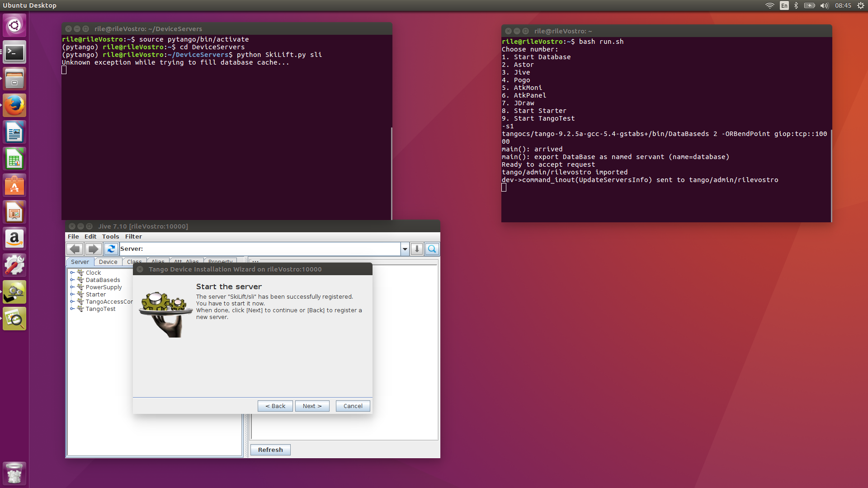The height and width of the screenshot is (488, 868).
Task: Open the Edit menu in Jive
Action: pos(90,237)
